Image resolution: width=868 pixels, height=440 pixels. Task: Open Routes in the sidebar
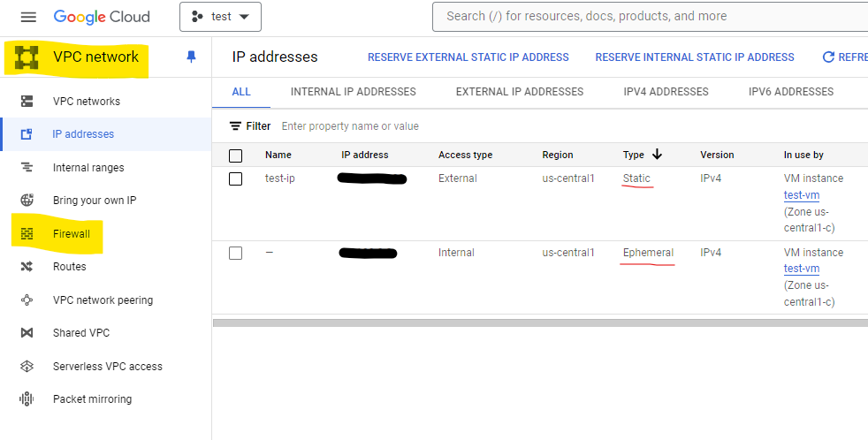pos(70,267)
